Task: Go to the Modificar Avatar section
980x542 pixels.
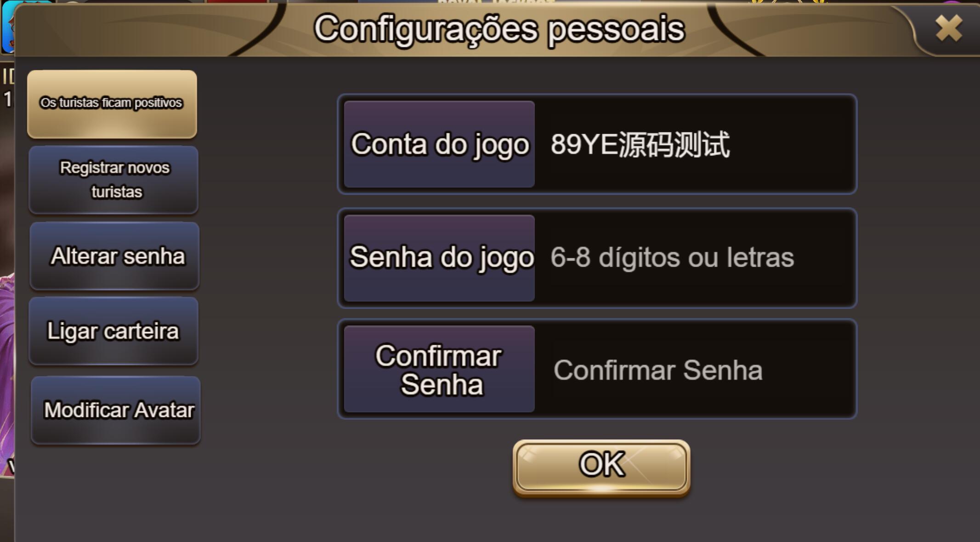Action: [115, 410]
